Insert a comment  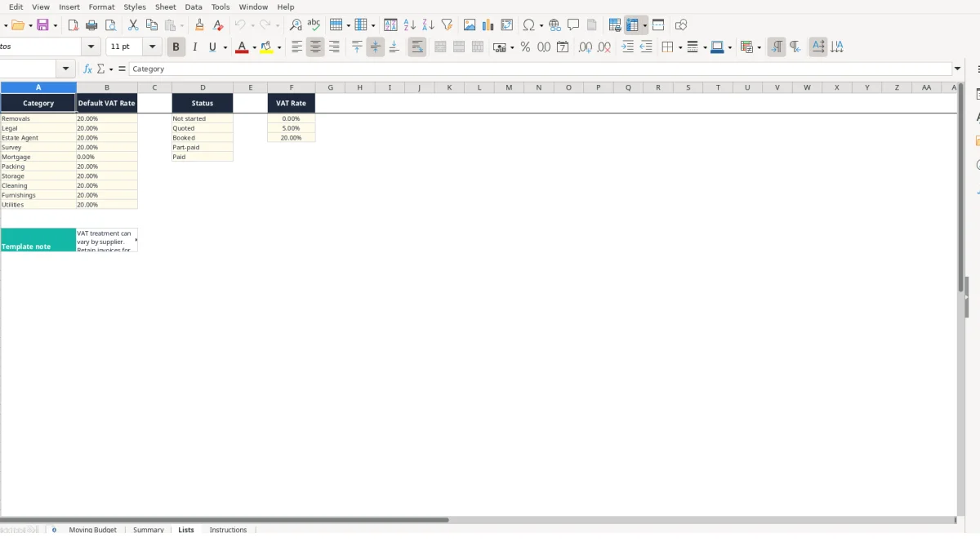(x=573, y=25)
